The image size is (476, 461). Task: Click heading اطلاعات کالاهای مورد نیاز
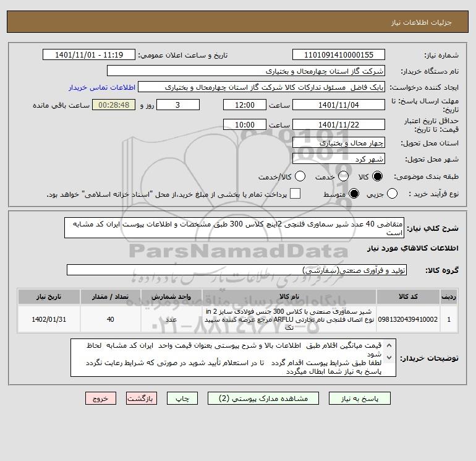(412, 248)
